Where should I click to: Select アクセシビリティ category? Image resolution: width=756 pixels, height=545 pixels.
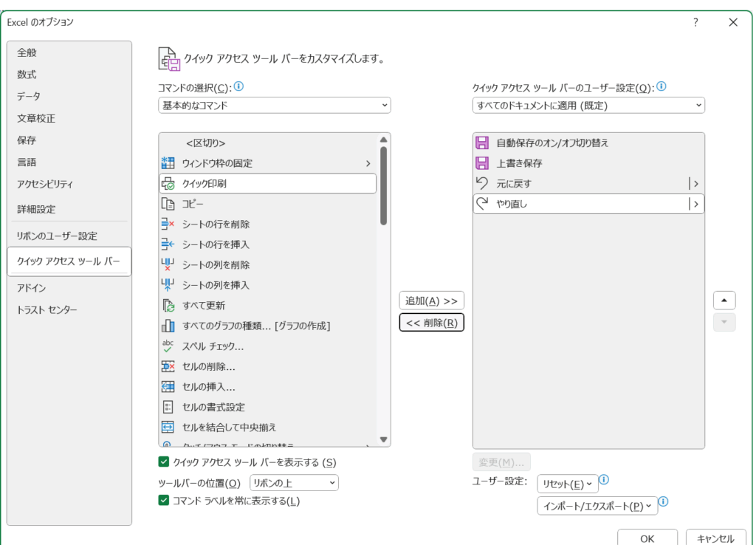pyautogui.click(x=69, y=184)
